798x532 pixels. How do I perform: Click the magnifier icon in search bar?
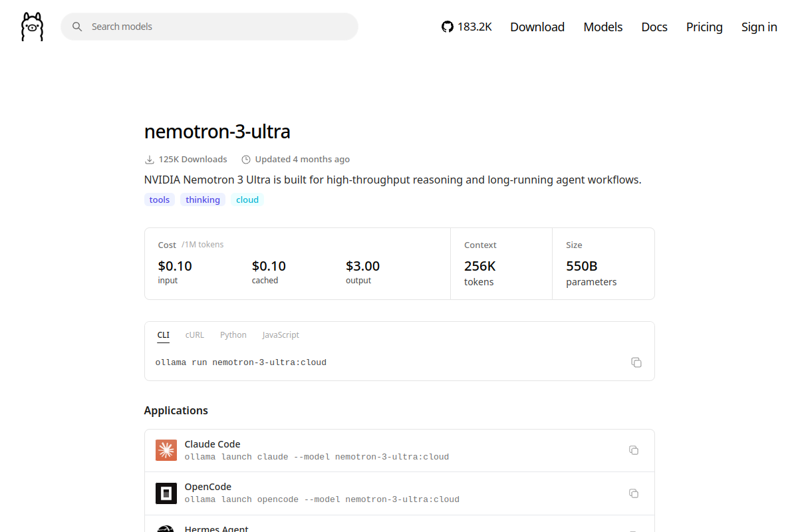coord(77,27)
